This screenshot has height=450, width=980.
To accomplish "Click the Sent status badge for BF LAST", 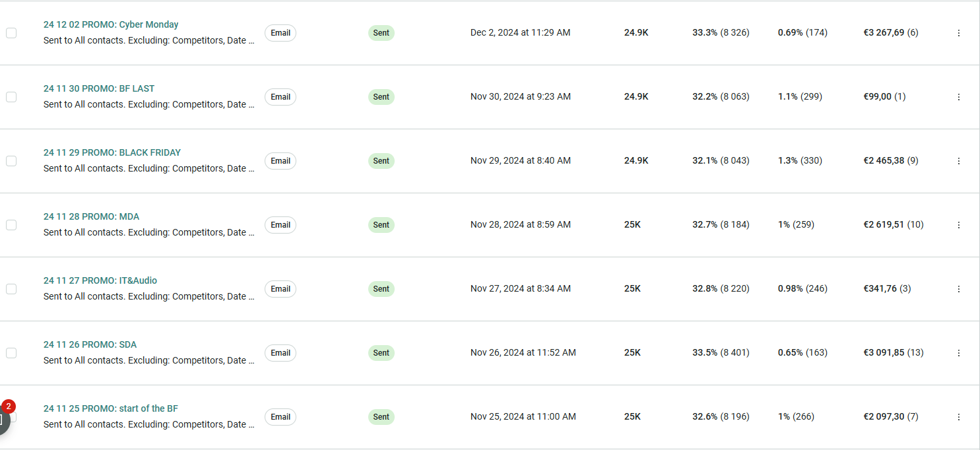I will (381, 97).
